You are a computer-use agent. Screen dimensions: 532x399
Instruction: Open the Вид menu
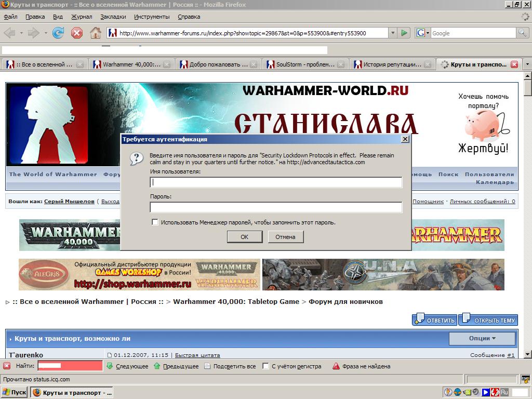pyautogui.click(x=58, y=17)
